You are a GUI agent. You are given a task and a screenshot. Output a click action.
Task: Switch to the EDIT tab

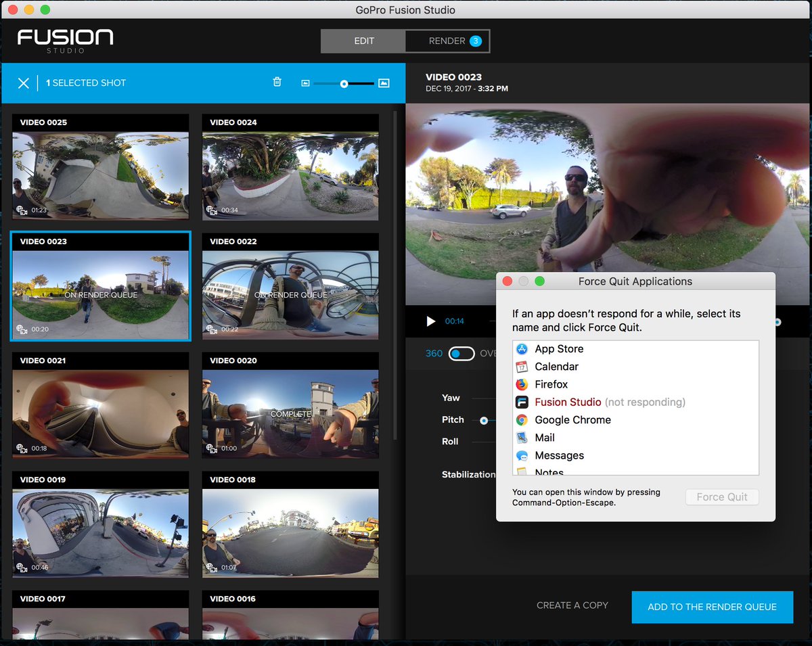[x=364, y=41]
